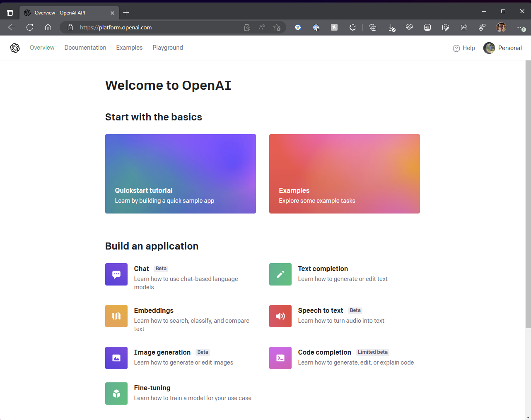
Task: Open the Speech to text speaker icon
Action: click(280, 316)
